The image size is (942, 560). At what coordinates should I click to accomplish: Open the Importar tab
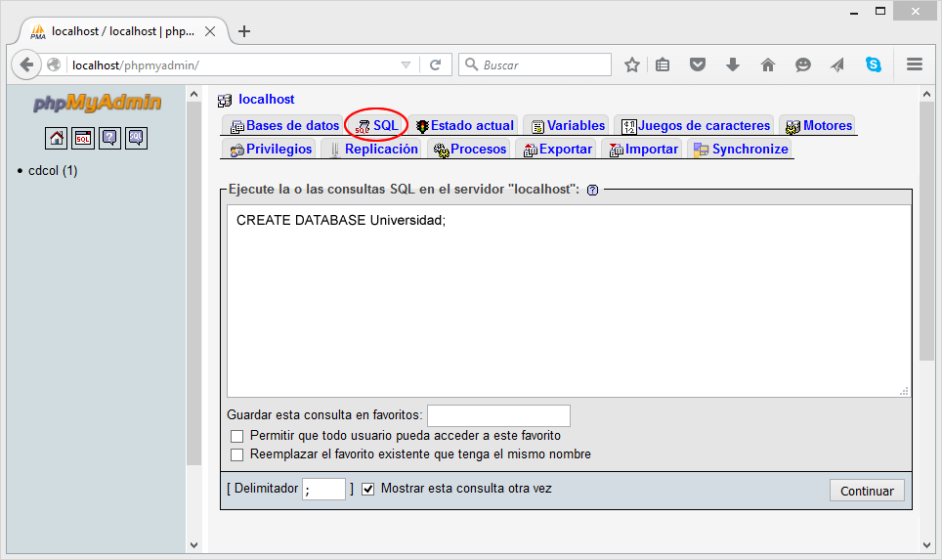pos(643,149)
